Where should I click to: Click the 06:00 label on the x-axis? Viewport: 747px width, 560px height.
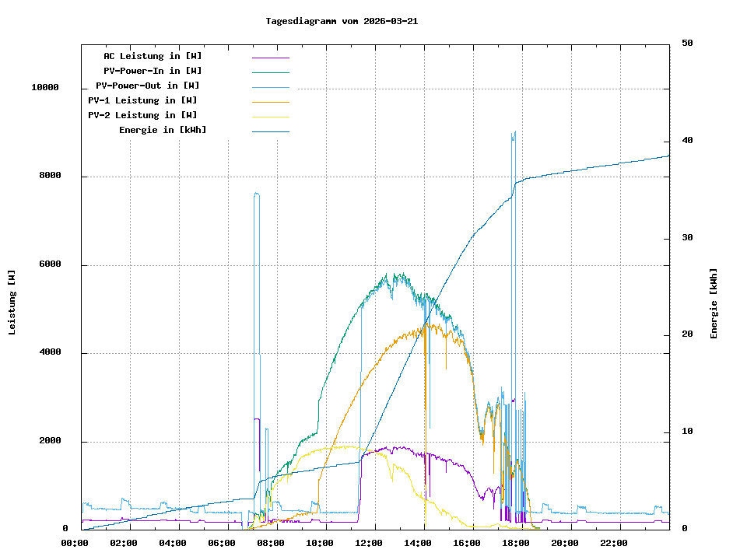click(x=222, y=543)
